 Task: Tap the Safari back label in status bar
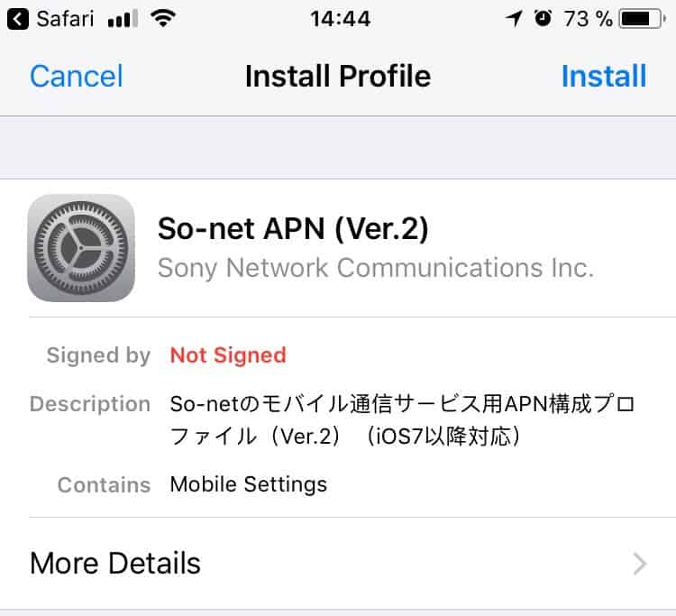[x=65, y=19]
